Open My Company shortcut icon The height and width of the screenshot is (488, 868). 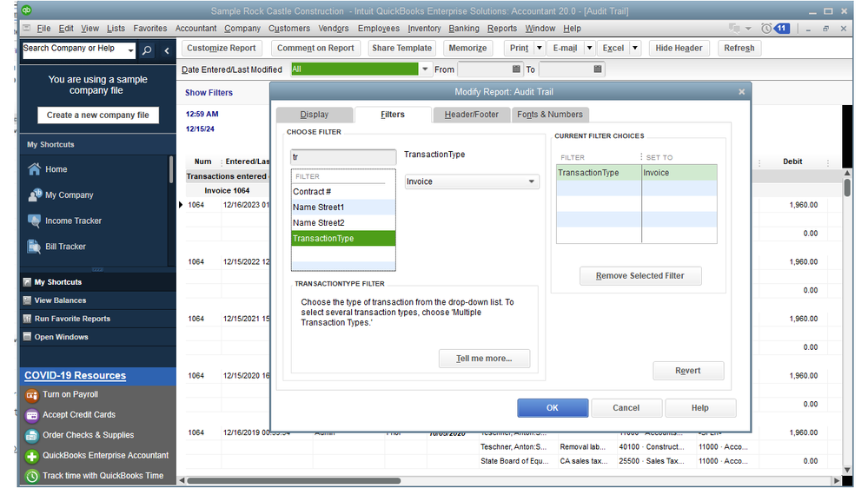pos(35,195)
